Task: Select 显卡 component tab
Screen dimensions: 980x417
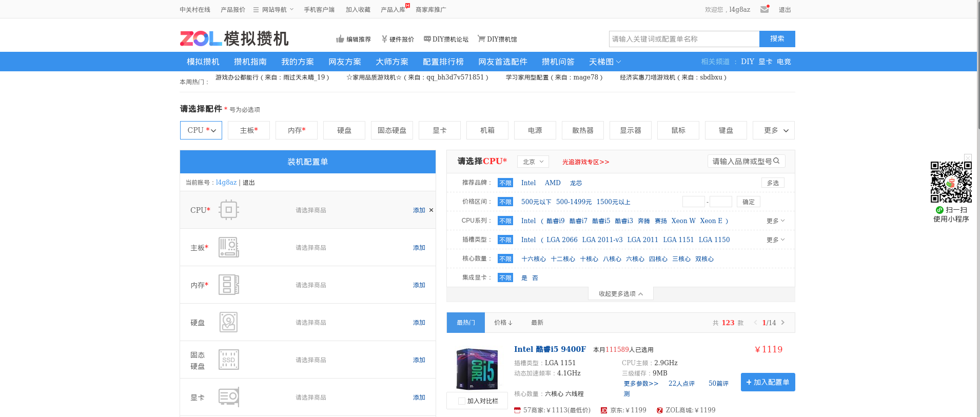Action: (440, 130)
